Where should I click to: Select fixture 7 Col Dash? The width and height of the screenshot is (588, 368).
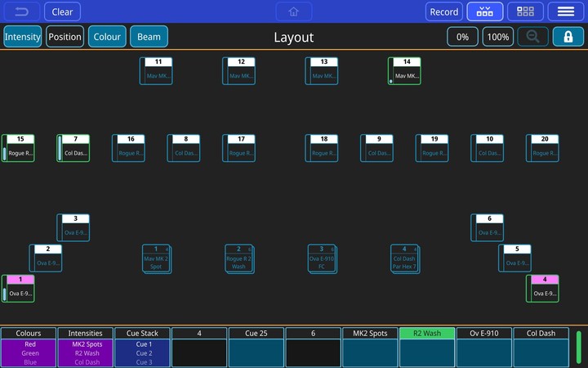(73, 148)
